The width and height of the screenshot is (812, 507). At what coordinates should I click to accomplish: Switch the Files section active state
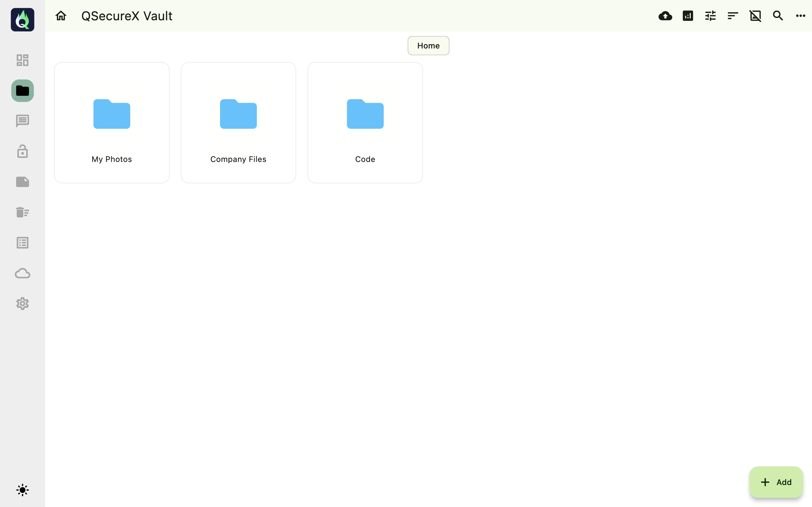point(22,90)
